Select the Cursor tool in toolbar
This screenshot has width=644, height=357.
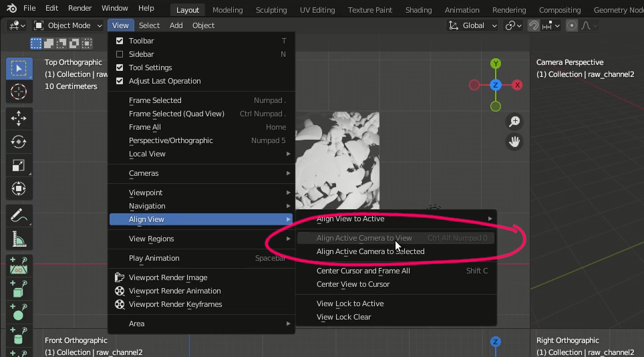click(19, 92)
